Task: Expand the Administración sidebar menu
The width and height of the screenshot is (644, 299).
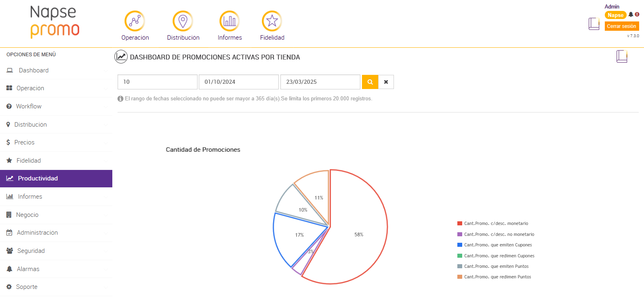Action: click(37, 233)
